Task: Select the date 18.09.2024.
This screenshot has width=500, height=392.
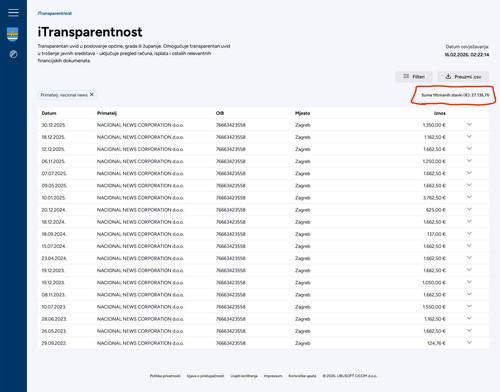Action: 54,234
